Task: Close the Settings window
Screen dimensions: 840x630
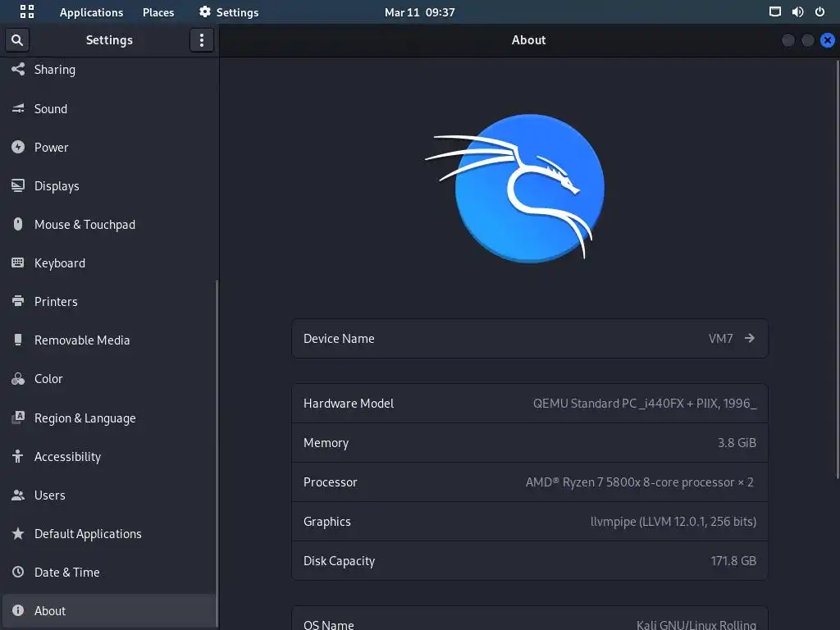Action: click(x=828, y=40)
